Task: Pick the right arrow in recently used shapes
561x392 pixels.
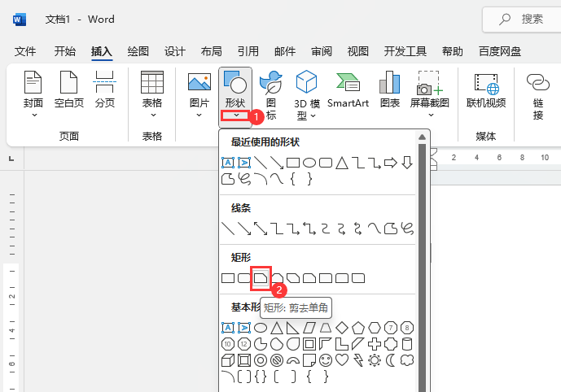Action: pyautogui.click(x=391, y=163)
